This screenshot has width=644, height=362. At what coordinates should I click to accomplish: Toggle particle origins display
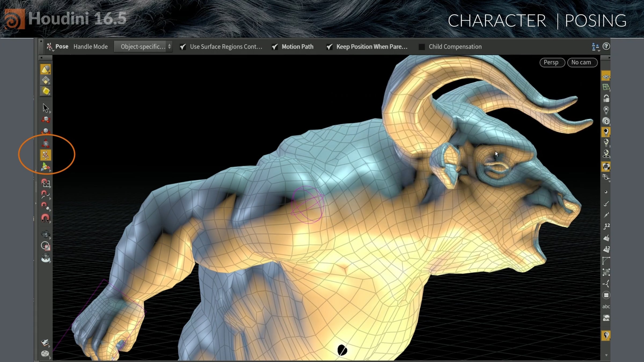(606, 284)
